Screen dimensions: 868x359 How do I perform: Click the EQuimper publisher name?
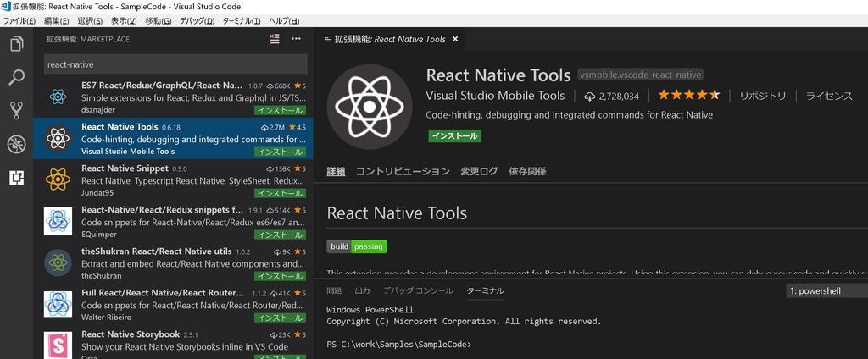[99, 234]
